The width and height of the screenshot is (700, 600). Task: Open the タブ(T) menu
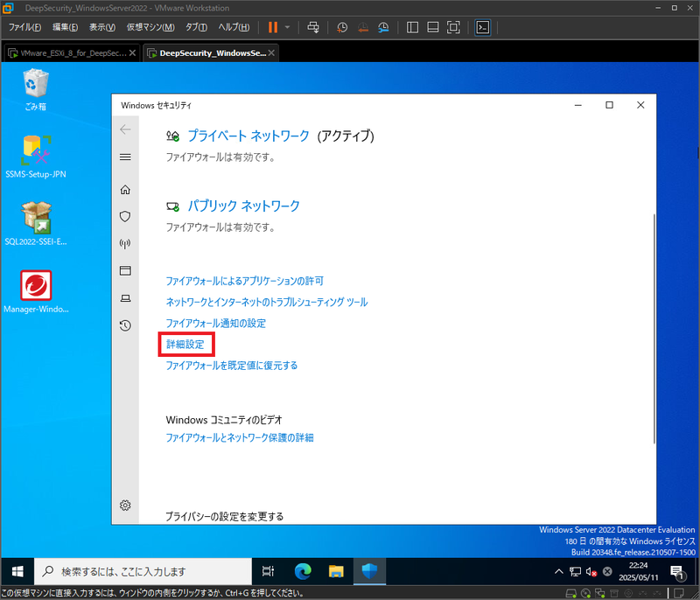pos(196,27)
